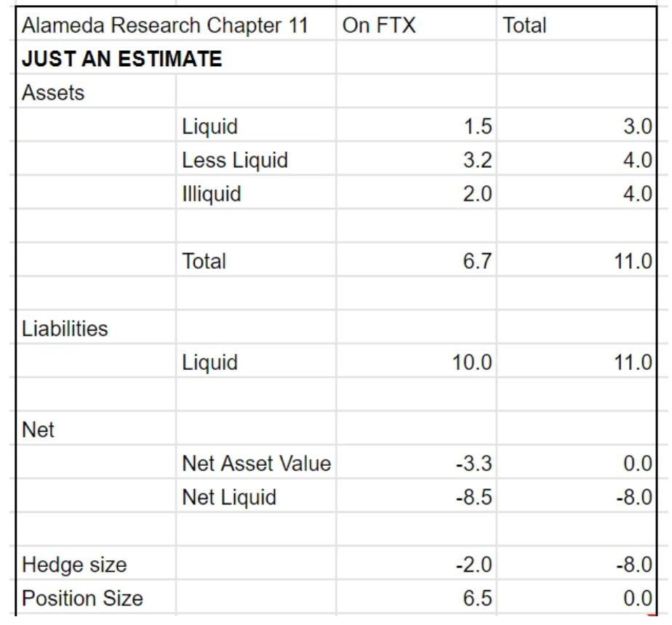Select the Alameda Research Chapter 11 header cell
Screen dimensions: 672x625
[176, 25]
